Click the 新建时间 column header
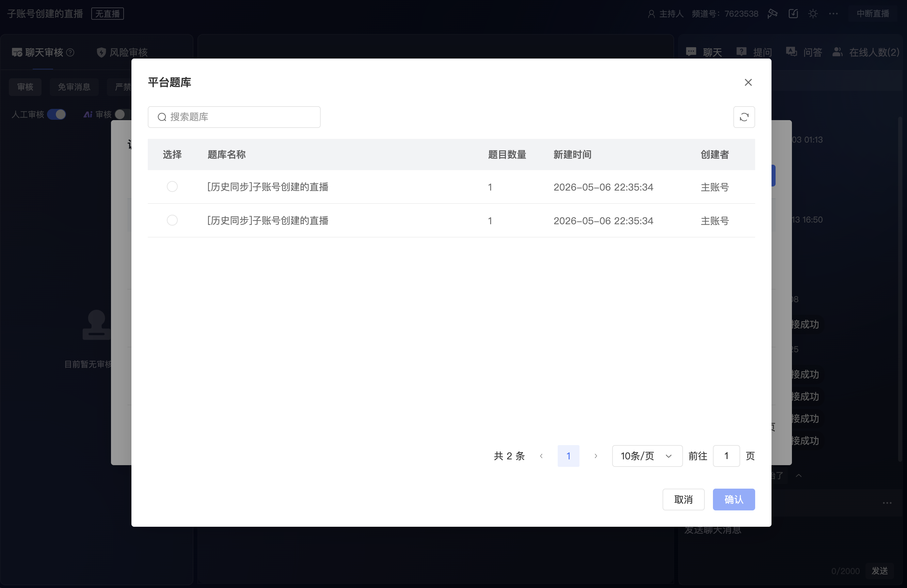This screenshot has width=907, height=588. 572,154
